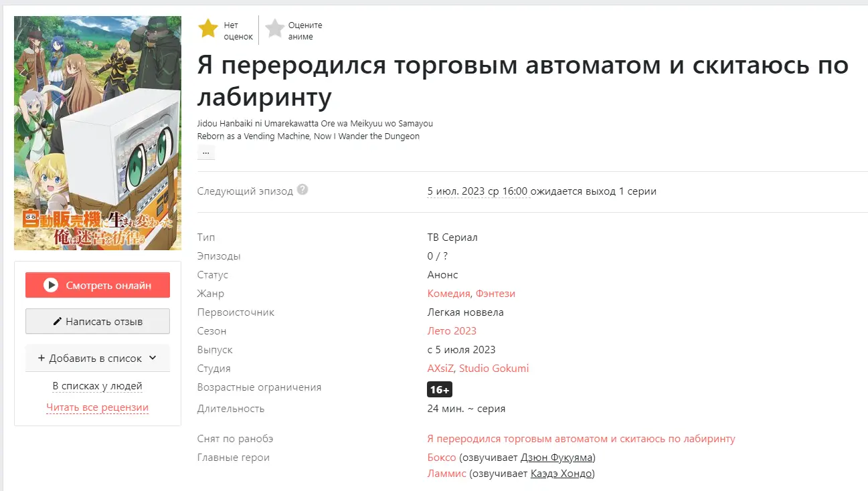Screen dimensions: 868x491
Task: Open the AXsiZ studio link
Action: (x=440, y=369)
